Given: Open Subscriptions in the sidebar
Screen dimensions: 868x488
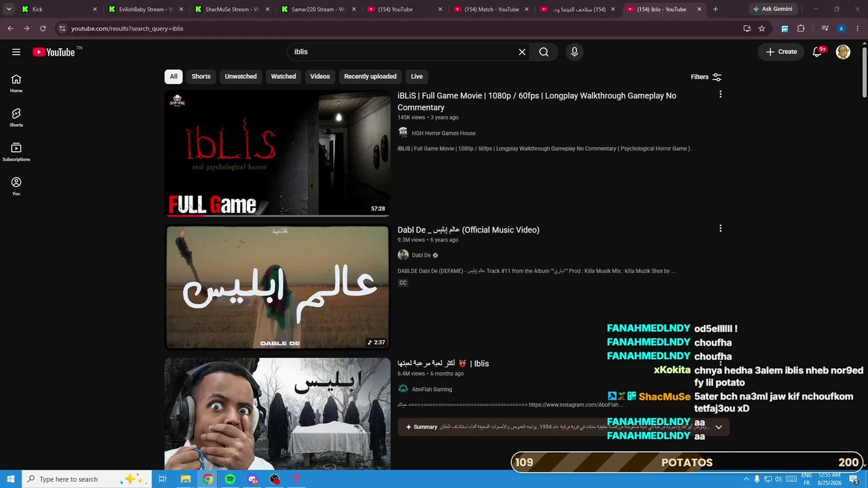Looking at the screenshot, I should tap(16, 152).
